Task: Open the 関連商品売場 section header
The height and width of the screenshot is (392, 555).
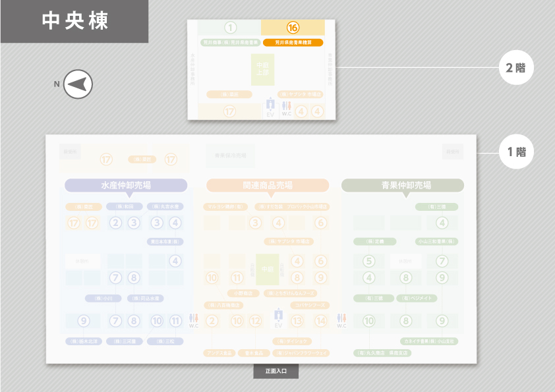Action: click(268, 185)
